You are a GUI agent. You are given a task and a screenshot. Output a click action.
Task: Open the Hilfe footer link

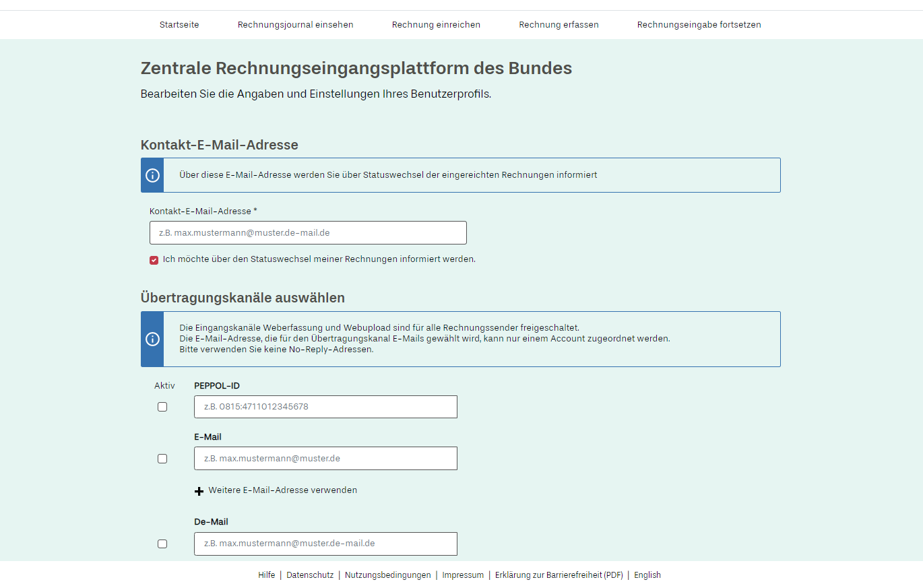266,575
